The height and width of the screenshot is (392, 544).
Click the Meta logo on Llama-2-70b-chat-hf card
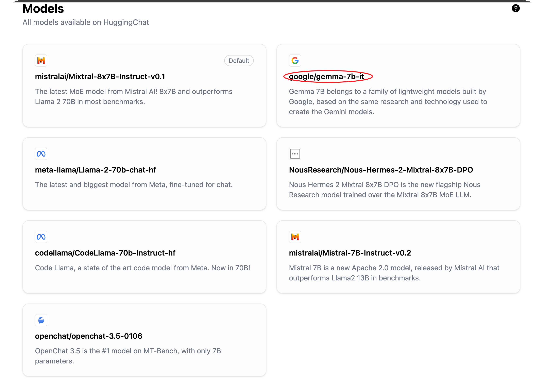[41, 154]
